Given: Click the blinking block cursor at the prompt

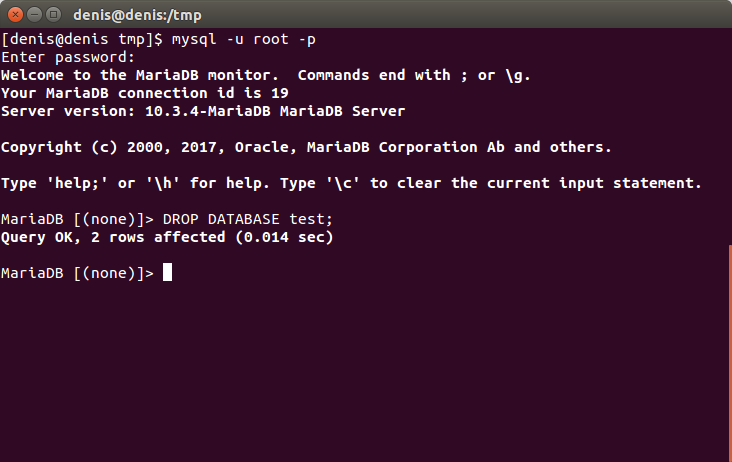Looking at the screenshot, I should coord(167,273).
